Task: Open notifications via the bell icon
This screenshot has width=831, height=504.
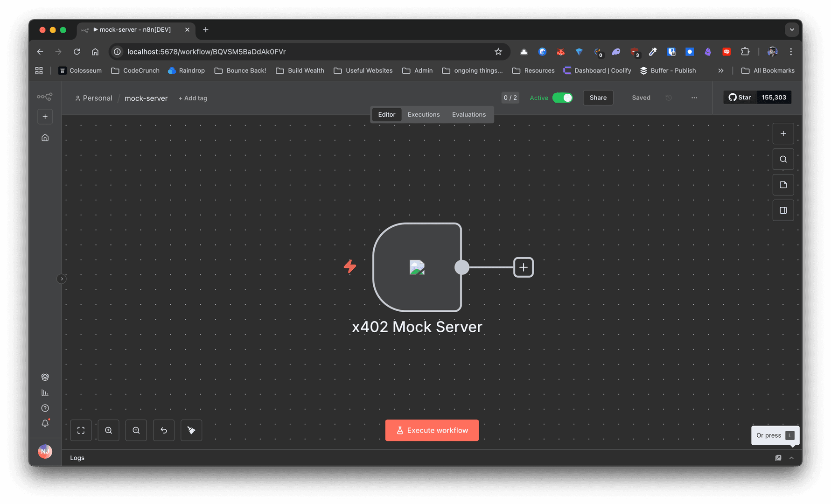Action: pyautogui.click(x=45, y=423)
